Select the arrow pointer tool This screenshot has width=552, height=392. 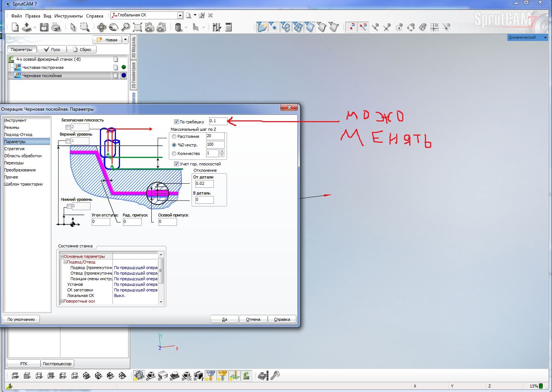[x=73, y=27]
